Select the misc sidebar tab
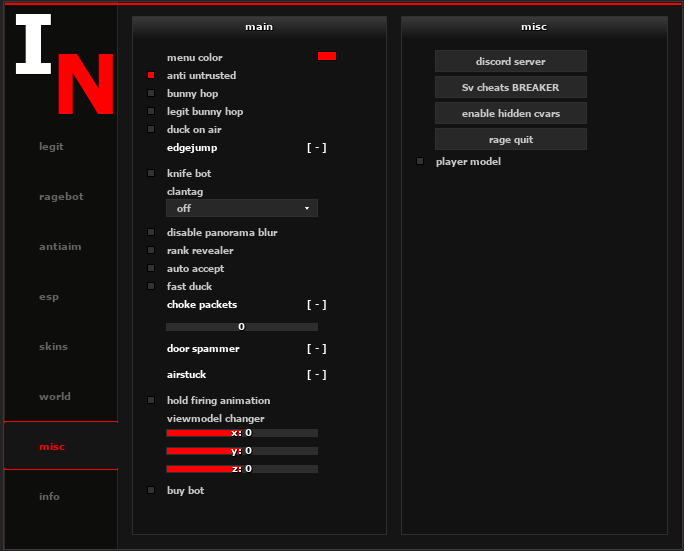 click(61, 446)
